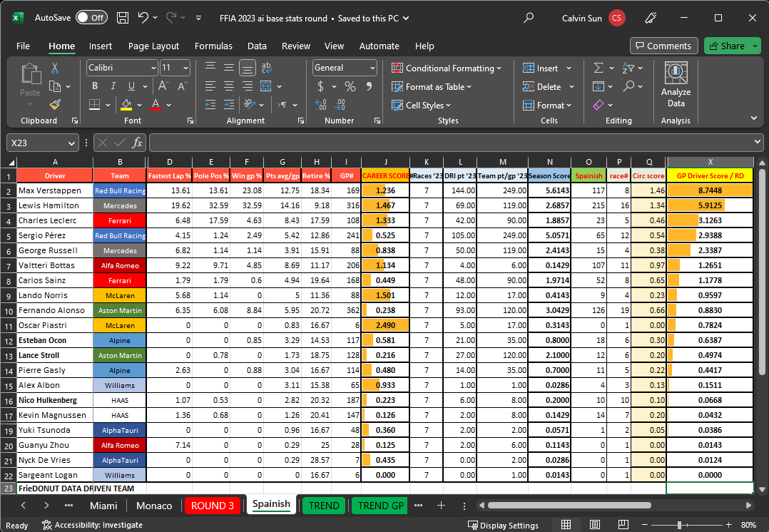The image size is (769, 532).
Task: Click the Save icon in title bar
Action: pos(123,18)
